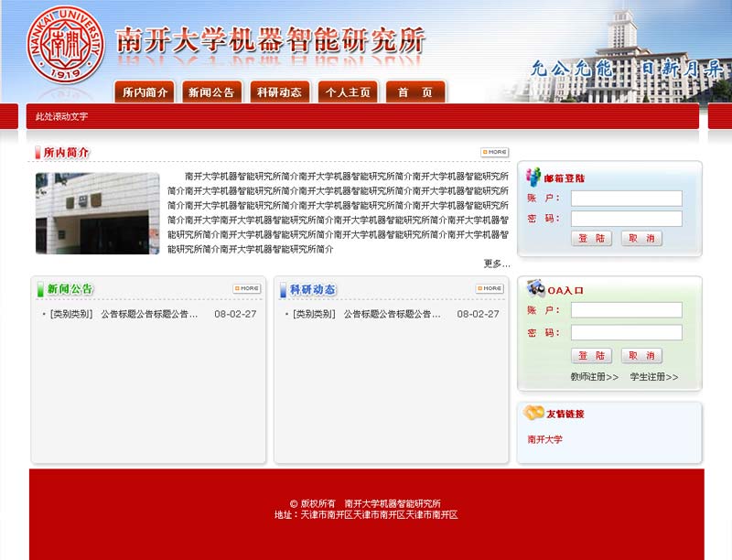The height and width of the screenshot is (560, 732).
Task: Click the Nankai University round logo
Action: 65,45
